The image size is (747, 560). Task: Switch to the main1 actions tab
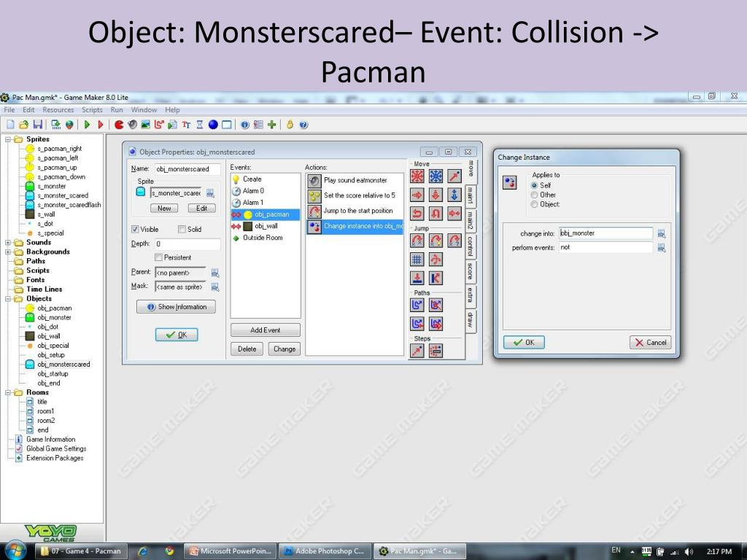point(470,196)
